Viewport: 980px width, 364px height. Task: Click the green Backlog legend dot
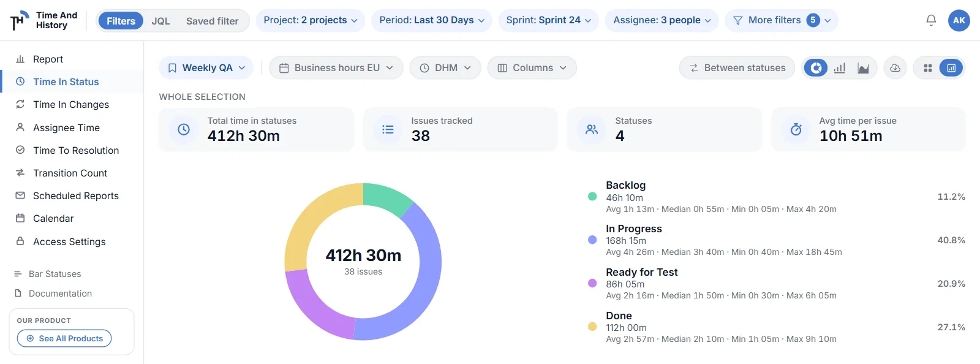[592, 197]
